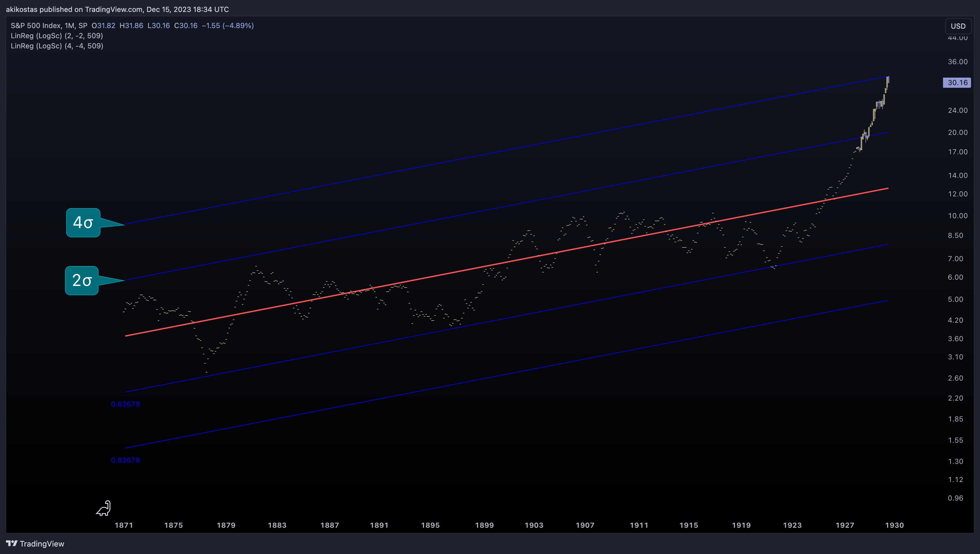Click the 36.00 price axis label

point(958,62)
